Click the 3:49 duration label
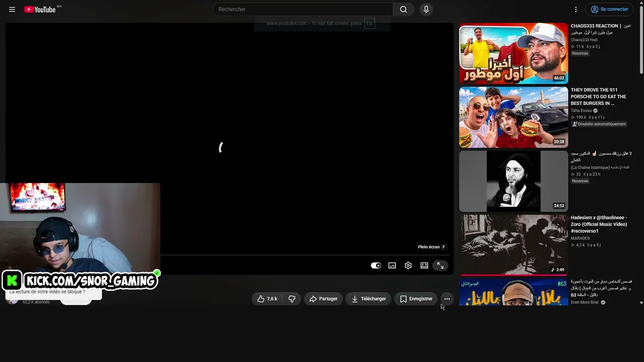The width and height of the screenshot is (644, 362). click(558, 270)
